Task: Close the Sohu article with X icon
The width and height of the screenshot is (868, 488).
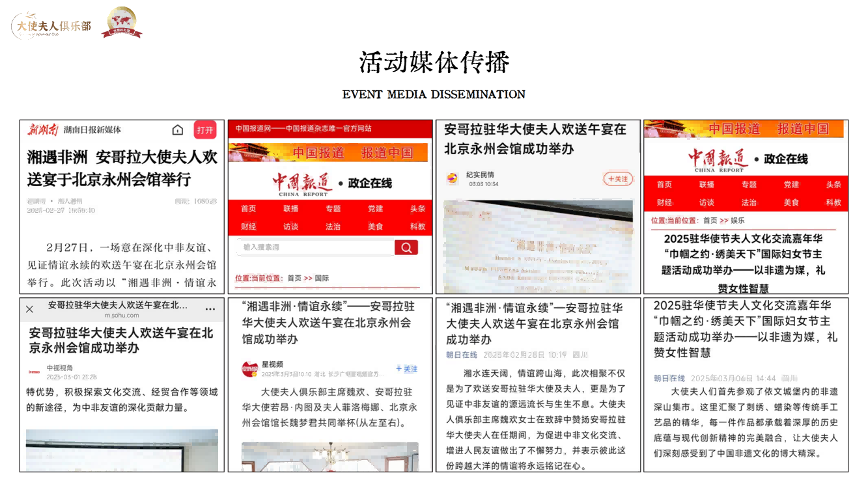Action: [x=30, y=308]
